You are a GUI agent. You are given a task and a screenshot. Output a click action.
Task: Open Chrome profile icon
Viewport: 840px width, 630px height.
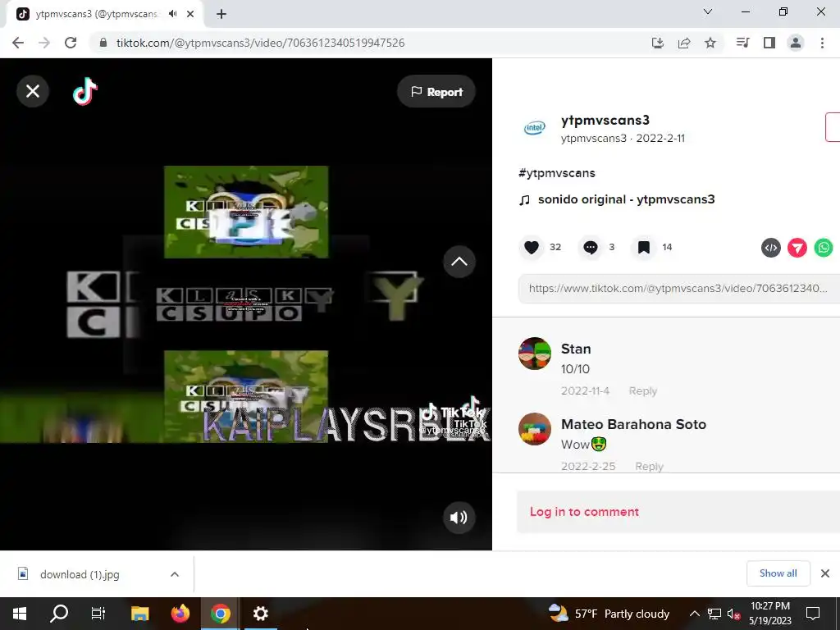point(796,43)
